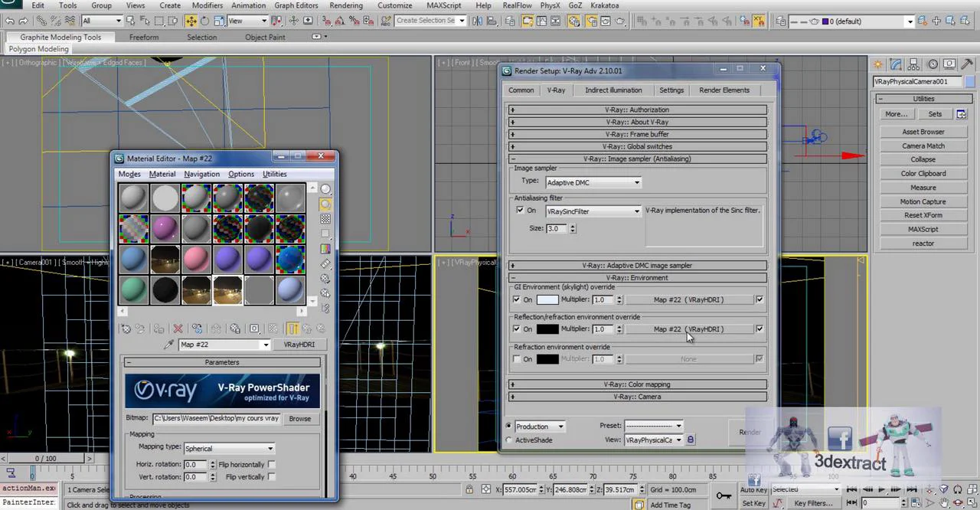
Task: Enable Refraction environment override On checkbox
Action: (517, 358)
